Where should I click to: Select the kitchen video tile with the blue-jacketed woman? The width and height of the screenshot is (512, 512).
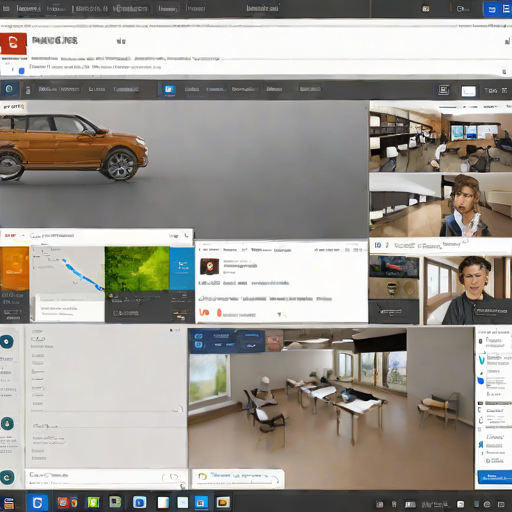coord(440,205)
